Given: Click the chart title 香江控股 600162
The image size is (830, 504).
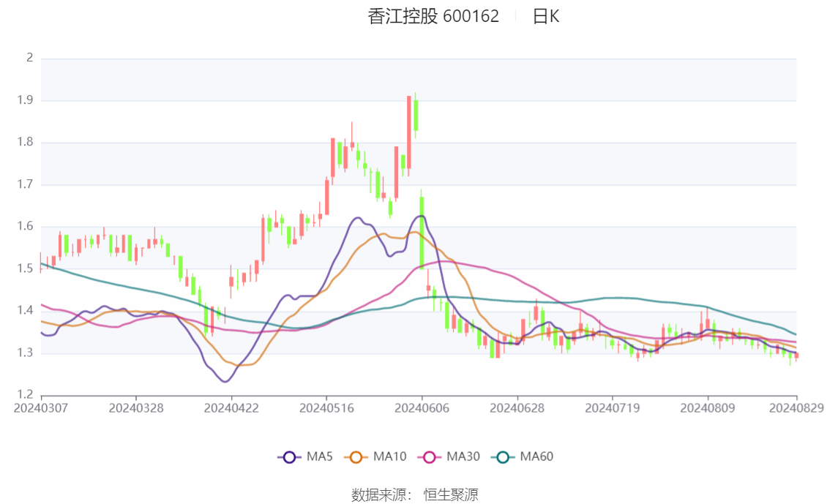Looking at the screenshot, I should [433, 16].
